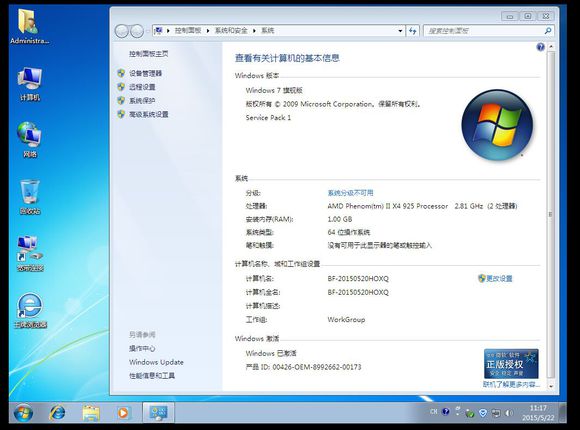Click the '64 位操作系统' system type value
The height and width of the screenshot is (430, 580).
(348, 232)
